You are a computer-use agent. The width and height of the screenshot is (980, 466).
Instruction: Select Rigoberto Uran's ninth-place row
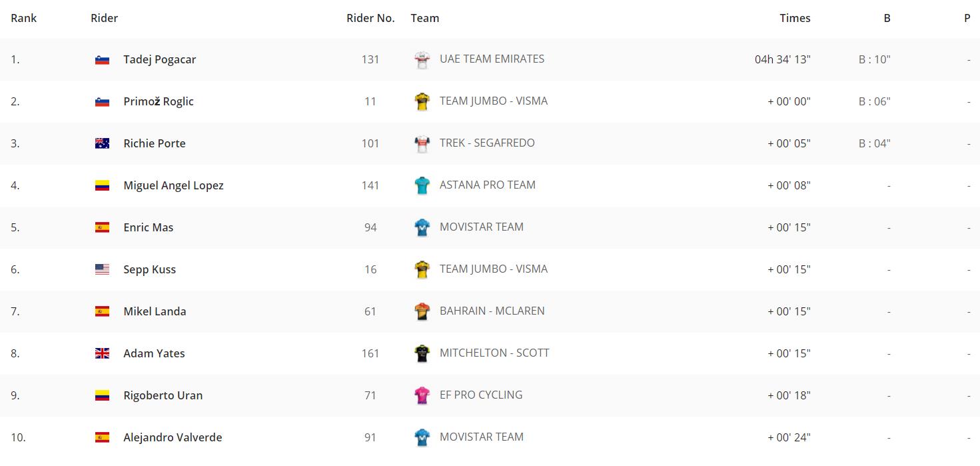click(x=490, y=396)
